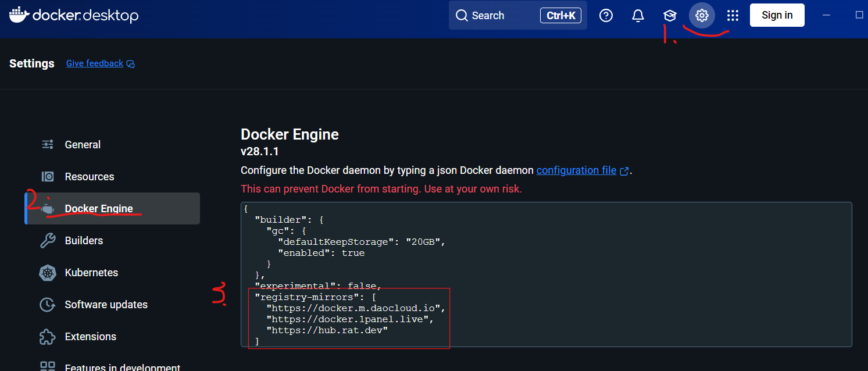The image size is (868, 371).
Task: Select Extensions in the settings sidebar
Action: (112, 337)
